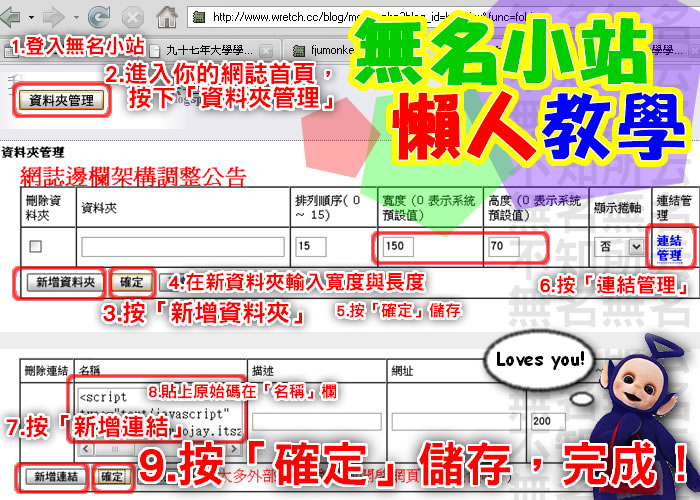Screen dimensions: 700x500
Task: Open the 網誌邊欄架構調整公告 link
Action: pyautogui.click(x=133, y=177)
